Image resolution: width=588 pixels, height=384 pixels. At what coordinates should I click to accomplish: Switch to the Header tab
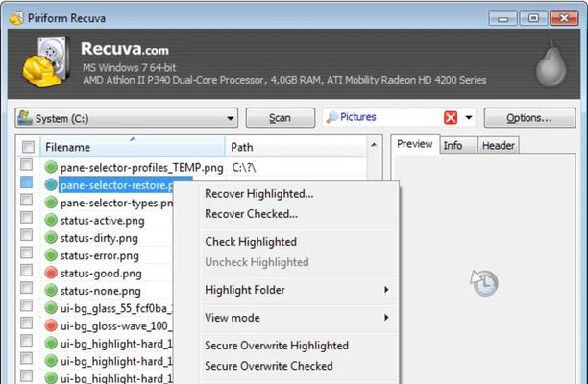click(x=498, y=145)
